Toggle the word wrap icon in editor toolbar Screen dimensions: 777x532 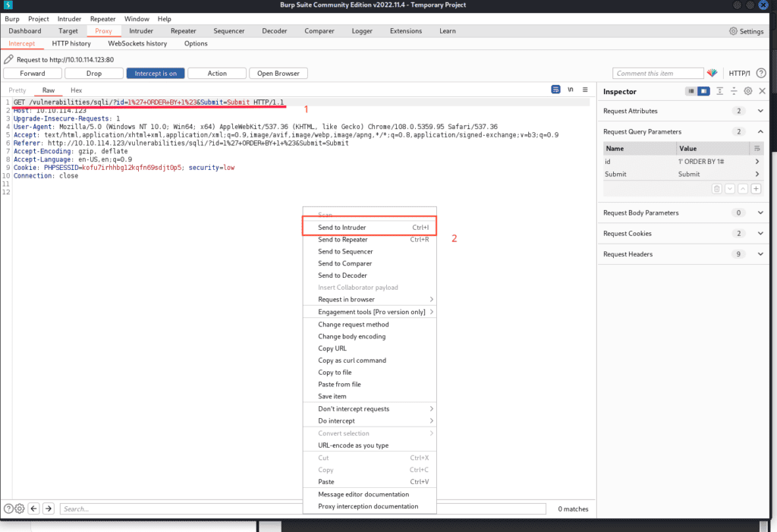(x=555, y=90)
